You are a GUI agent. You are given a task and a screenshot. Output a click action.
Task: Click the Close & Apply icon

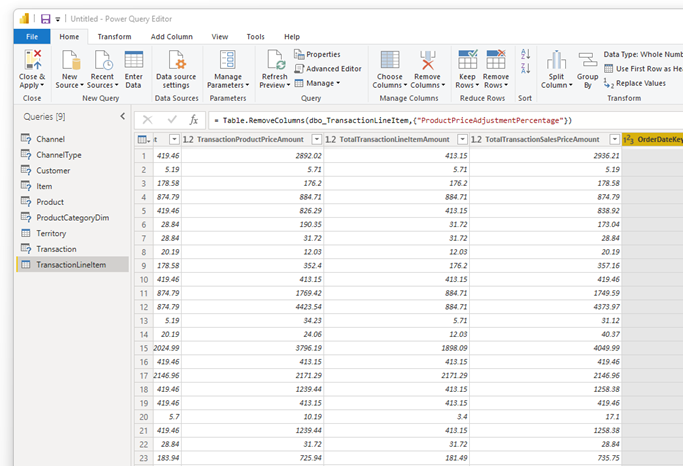coord(32,60)
